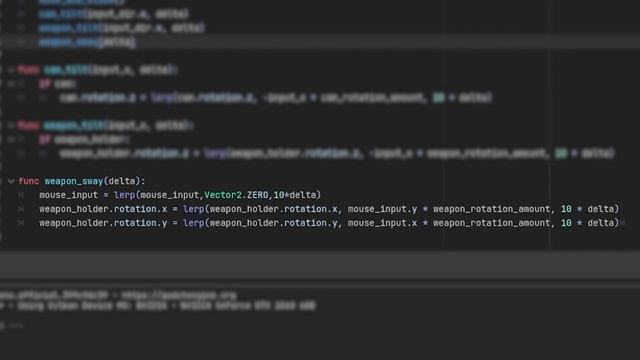Collapse the weapon_sway function fold arrow
This screenshot has height=360, width=640.
click(11, 181)
